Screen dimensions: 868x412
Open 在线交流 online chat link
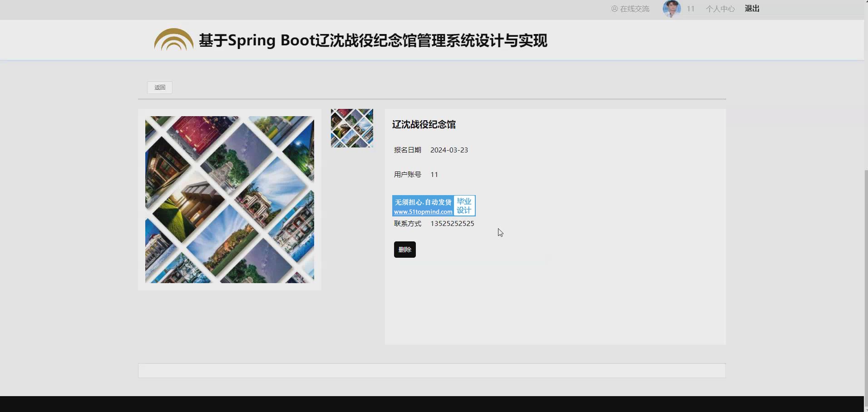pos(630,9)
